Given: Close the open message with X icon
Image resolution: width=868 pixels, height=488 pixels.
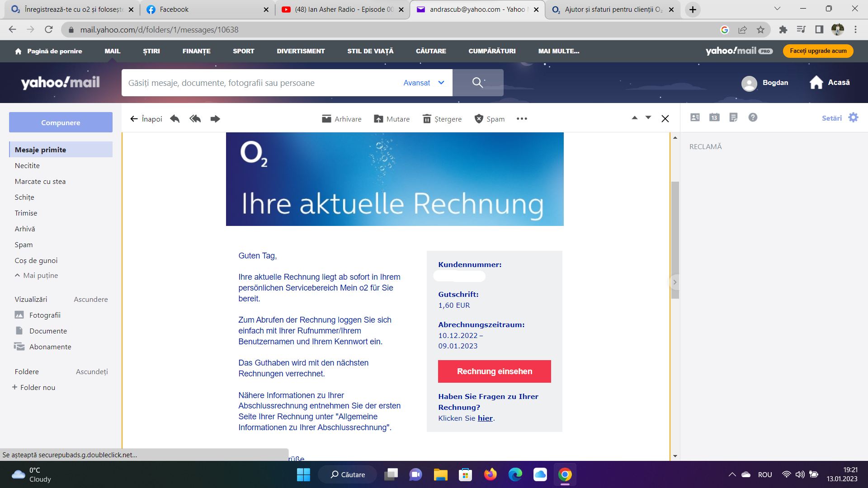Looking at the screenshot, I should point(665,119).
